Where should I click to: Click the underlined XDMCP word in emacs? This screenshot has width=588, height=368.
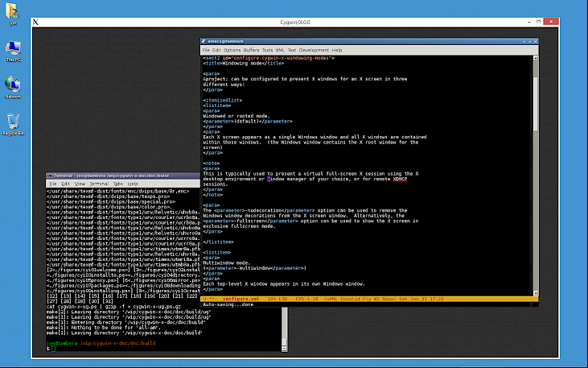400,179
